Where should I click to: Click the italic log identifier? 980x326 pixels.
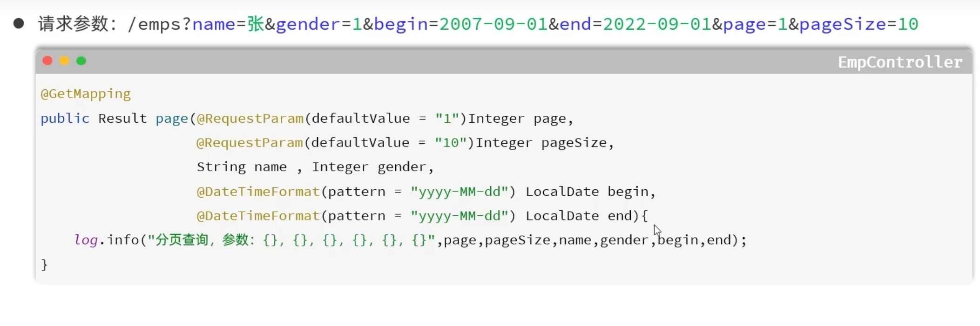pyautogui.click(x=86, y=240)
